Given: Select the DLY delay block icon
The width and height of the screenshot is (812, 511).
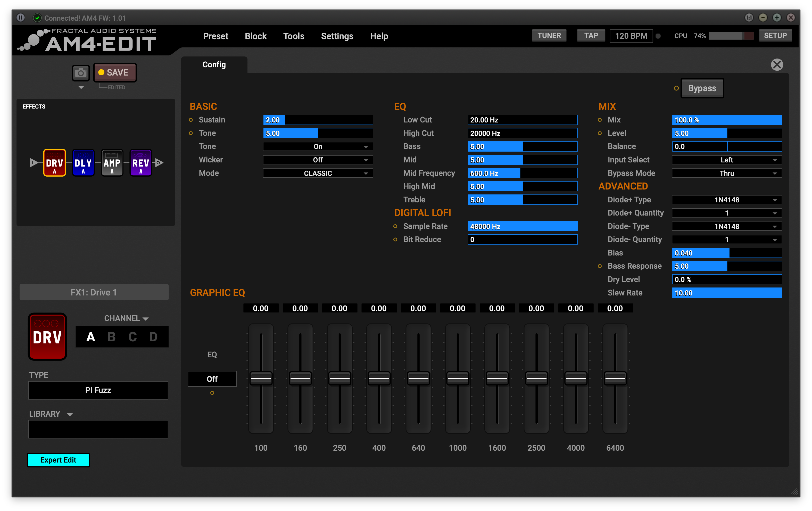Looking at the screenshot, I should [x=83, y=163].
